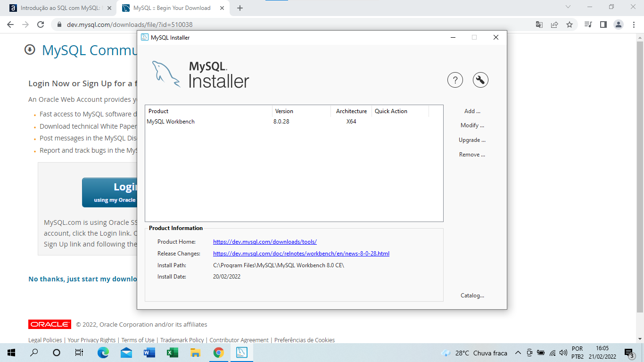Screen dimensions: 644x362
Task: Click the browser forward arrow
Action: click(25, 25)
